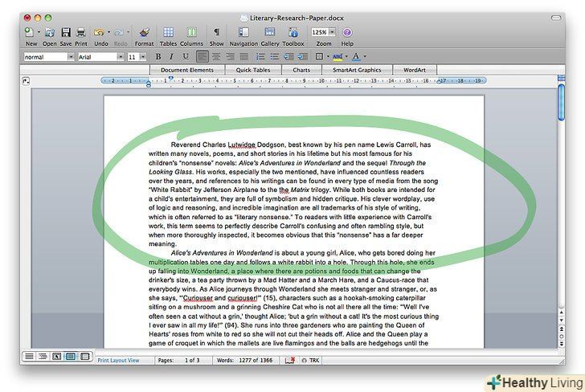Switch to Publishing Layout view
585x392 pixels.
point(56,357)
